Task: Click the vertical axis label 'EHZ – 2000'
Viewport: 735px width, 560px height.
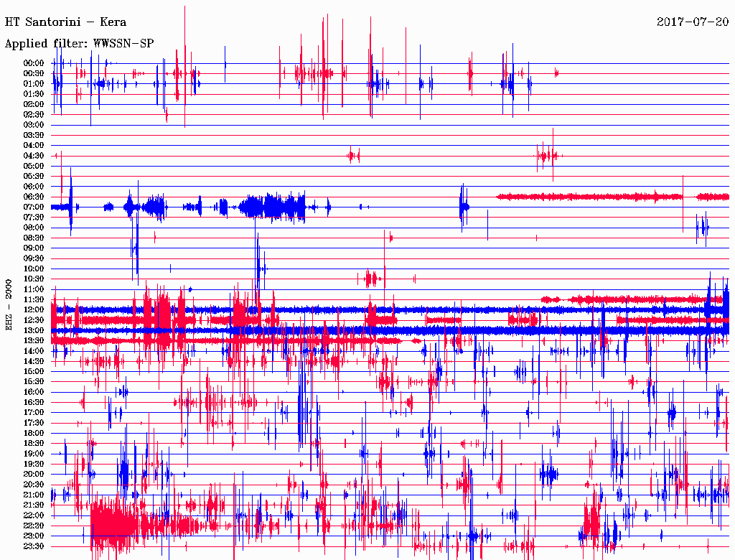Action: coord(9,305)
